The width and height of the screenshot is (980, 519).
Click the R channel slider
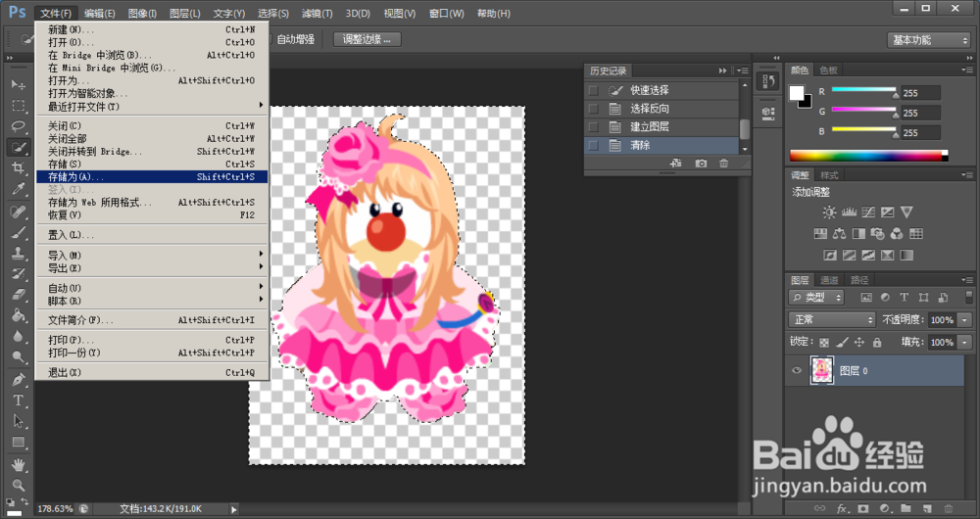[x=863, y=92]
